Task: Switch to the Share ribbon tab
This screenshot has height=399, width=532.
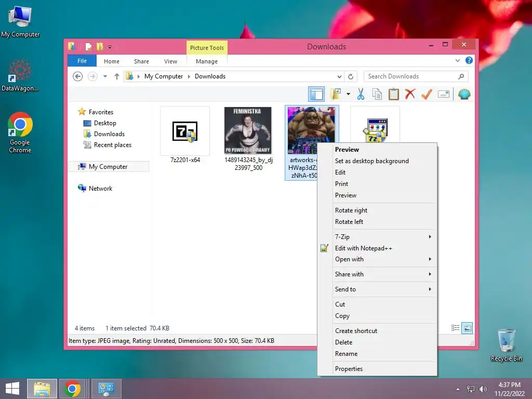Action: [x=141, y=61]
